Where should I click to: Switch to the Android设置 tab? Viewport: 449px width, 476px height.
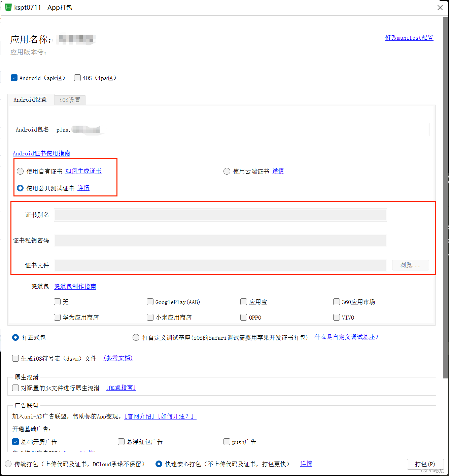coord(30,100)
